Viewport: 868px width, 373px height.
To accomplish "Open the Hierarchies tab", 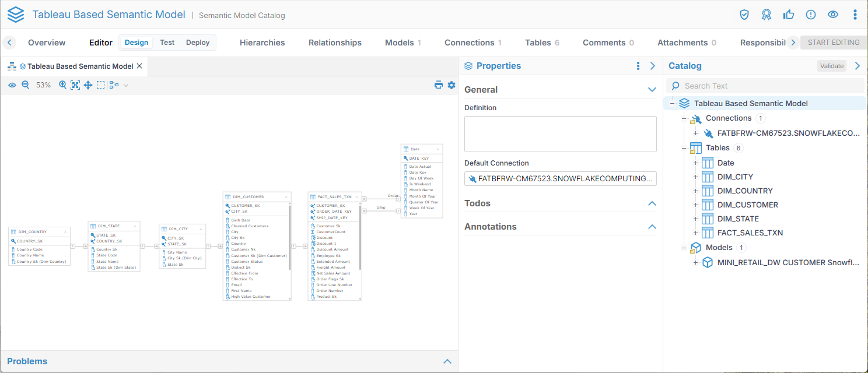I will pyautogui.click(x=262, y=43).
